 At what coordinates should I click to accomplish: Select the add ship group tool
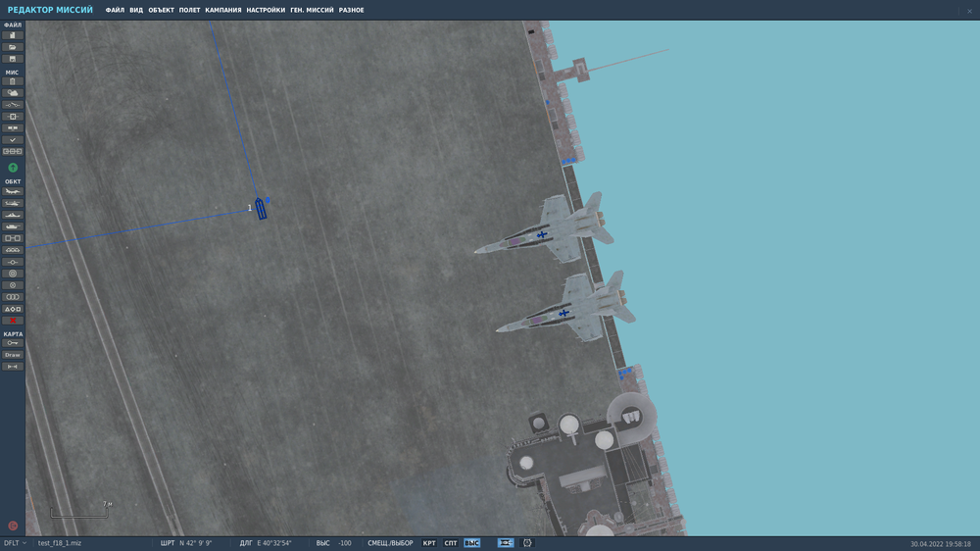coord(13,215)
